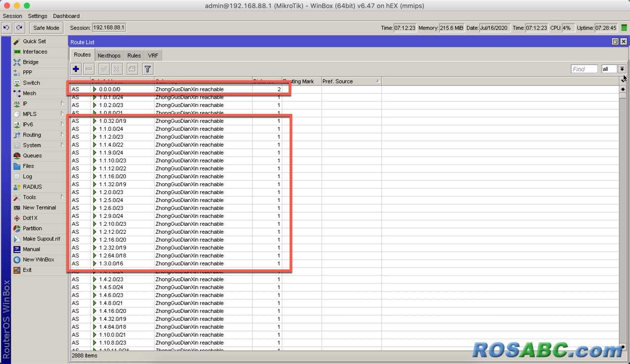Launch New WinBox
Viewport: 630px width, 364px height.
pos(39,260)
